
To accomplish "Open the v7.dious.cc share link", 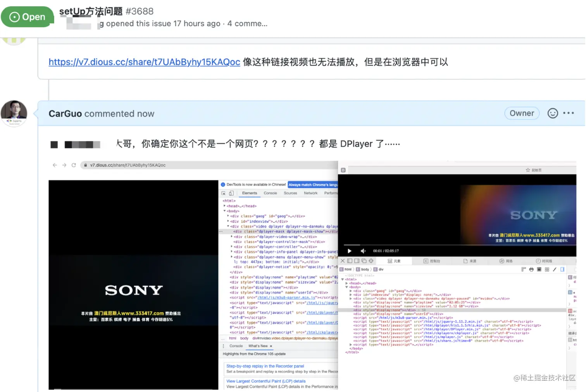I will tap(144, 62).
